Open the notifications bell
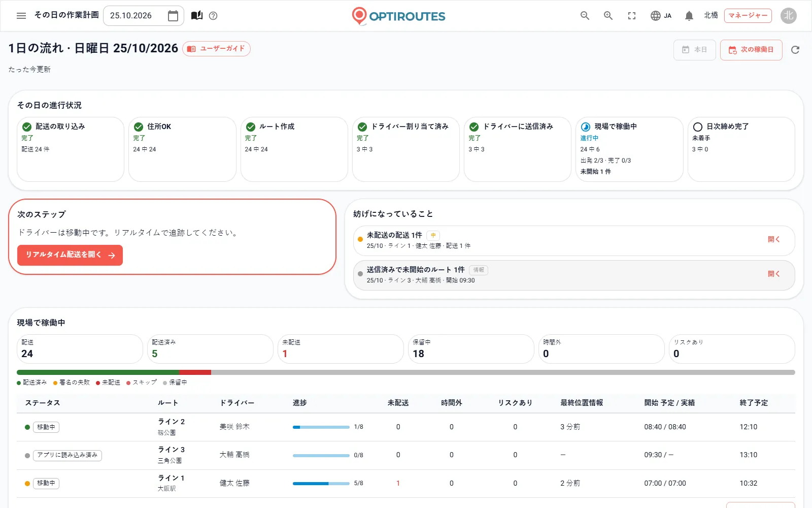Viewport: 812px width, 508px height. pos(689,16)
